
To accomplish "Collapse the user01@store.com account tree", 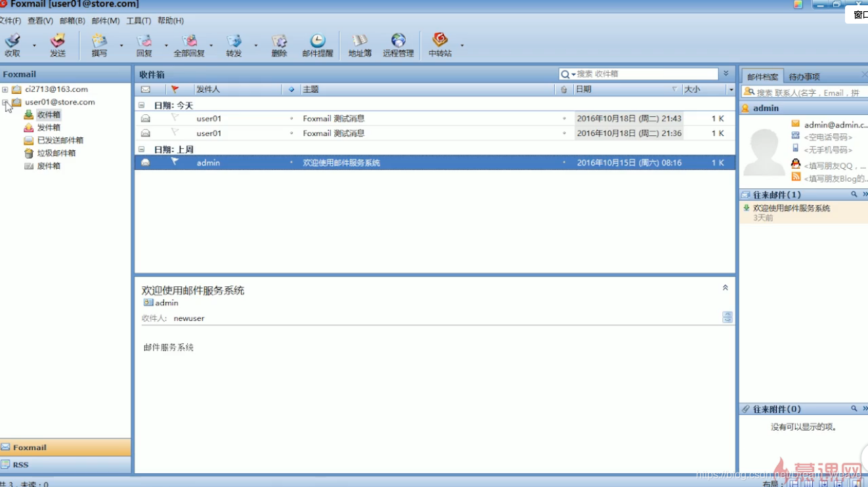I will pyautogui.click(x=5, y=102).
